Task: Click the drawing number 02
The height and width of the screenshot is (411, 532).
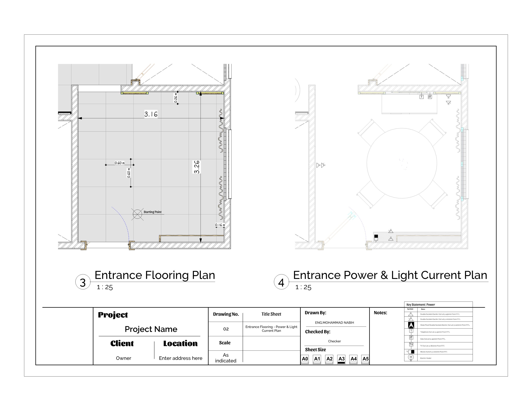Action: (226, 329)
